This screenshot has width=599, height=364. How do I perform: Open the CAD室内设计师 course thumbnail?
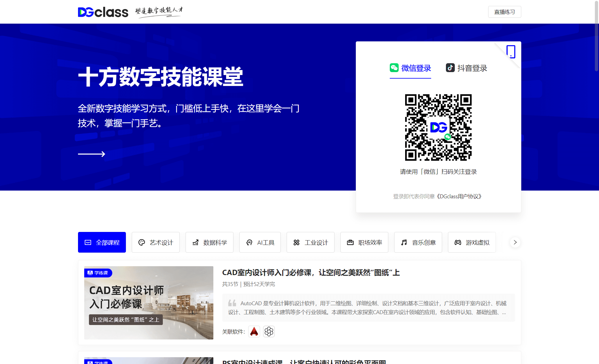(149, 303)
